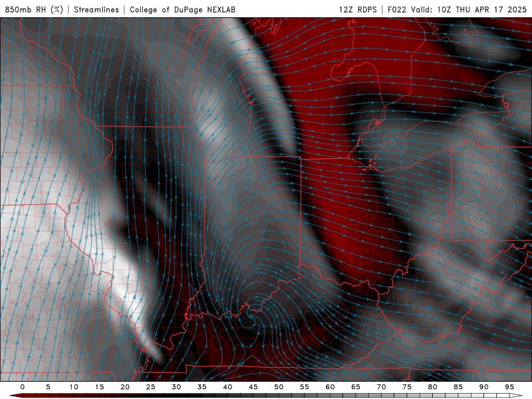Click the colorbar label 65
532x399 pixels.
[356, 387]
